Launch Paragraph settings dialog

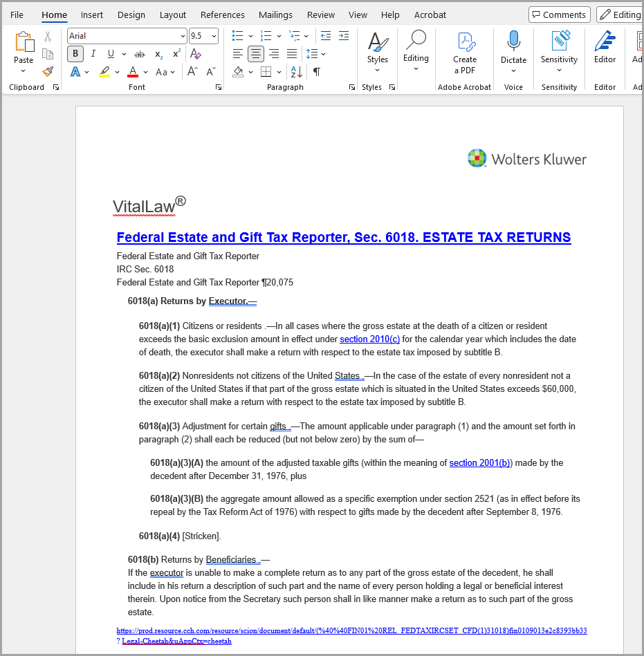[351, 87]
